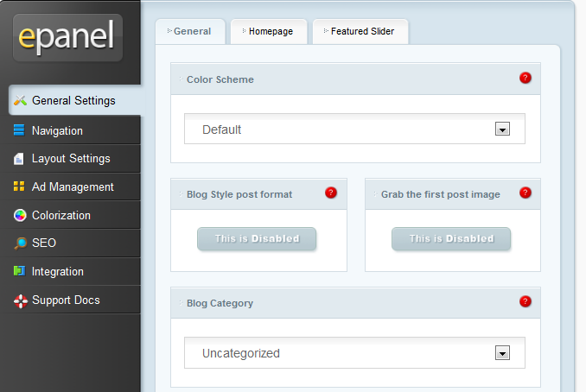Click the Color Scheme dropdown arrow
This screenshot has height=392, width=586.
click(x=502, y=130)
